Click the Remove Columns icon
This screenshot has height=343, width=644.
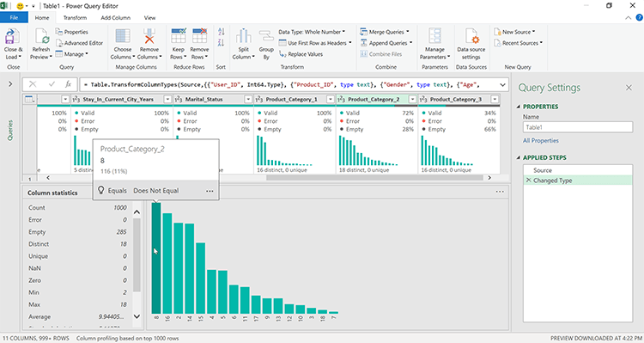149,36
